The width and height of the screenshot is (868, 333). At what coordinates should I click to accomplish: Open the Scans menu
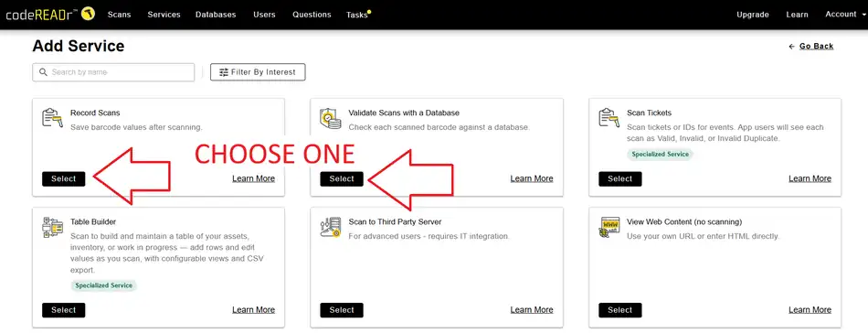[119, 15]
